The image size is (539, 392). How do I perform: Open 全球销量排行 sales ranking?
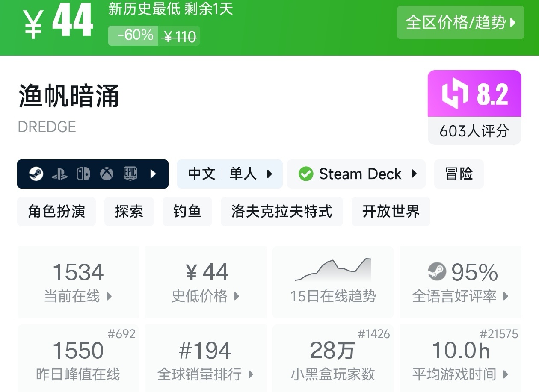coord(206,358)
